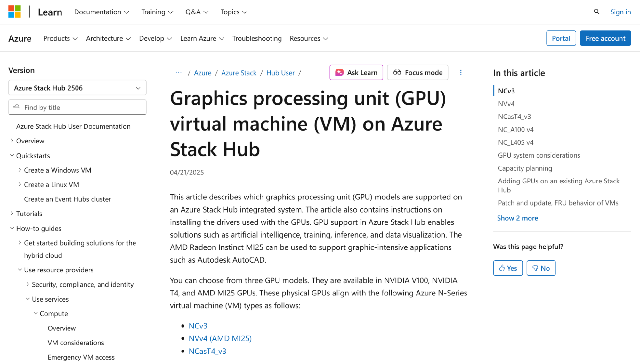Launch Ask Learn assistant
Viewport: 640px width, 364px height.
pos(356,72)
